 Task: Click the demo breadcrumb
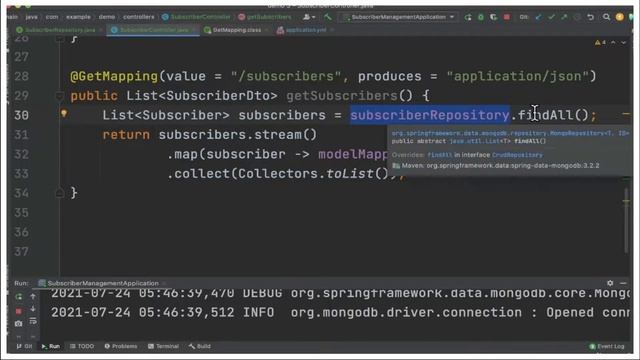click(x=107, y=17)
